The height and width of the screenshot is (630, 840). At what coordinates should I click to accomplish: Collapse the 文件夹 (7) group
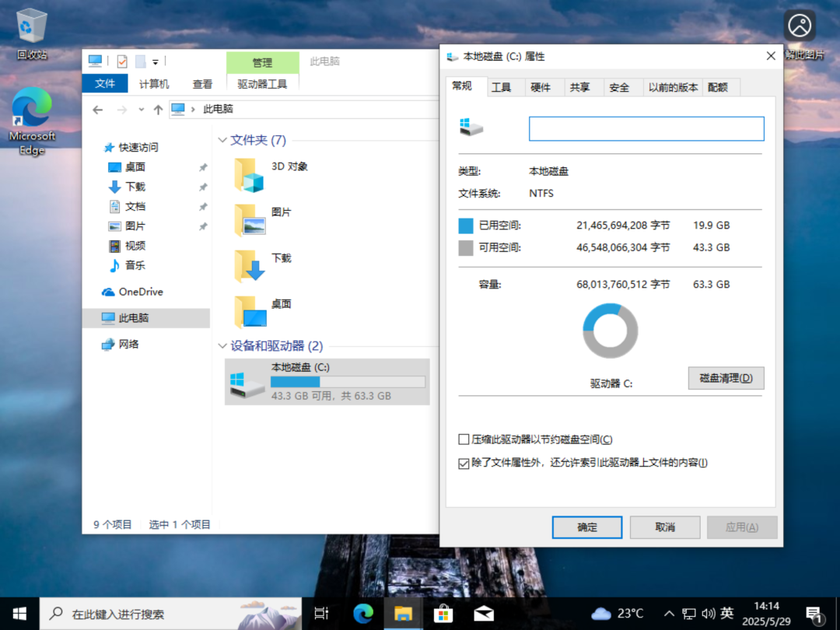pyautogui.click(x=222, y=141)
